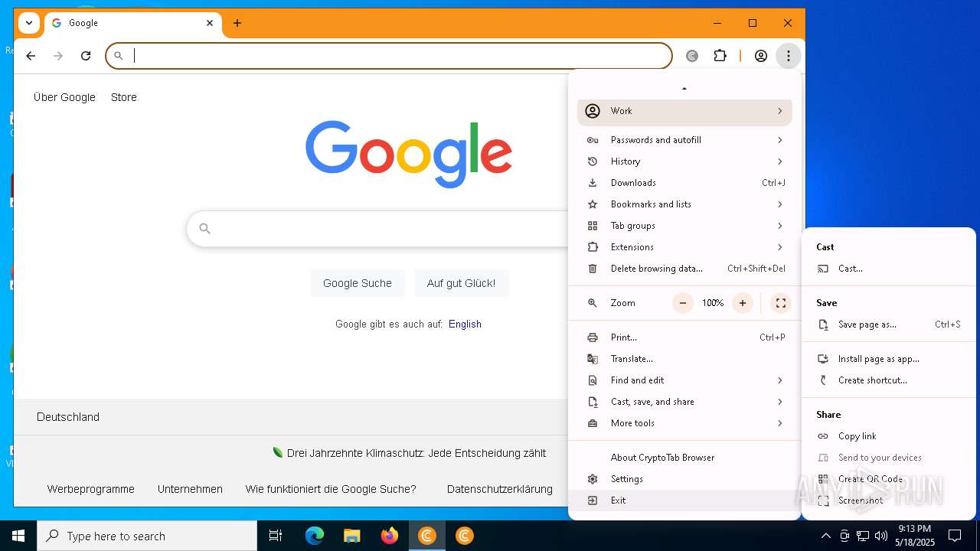This screenshot has width=980, height=551.
Task: Launch Firefox from the taskbar
Action: point(389,536)
